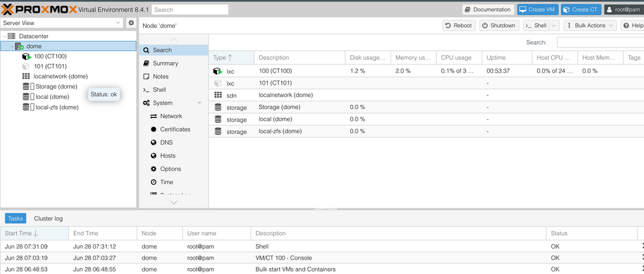Click the Create VM button
Viewport: 644px width, 274px height.
538,10
